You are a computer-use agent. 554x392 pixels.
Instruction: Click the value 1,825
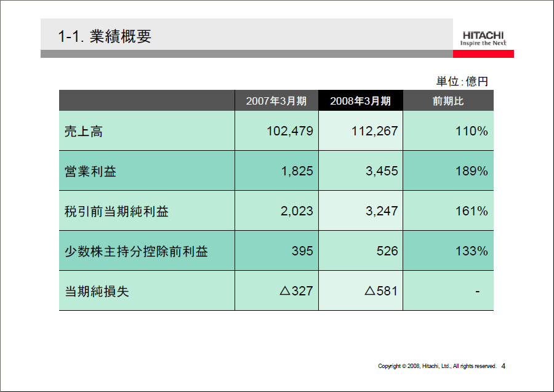point(297,171)
